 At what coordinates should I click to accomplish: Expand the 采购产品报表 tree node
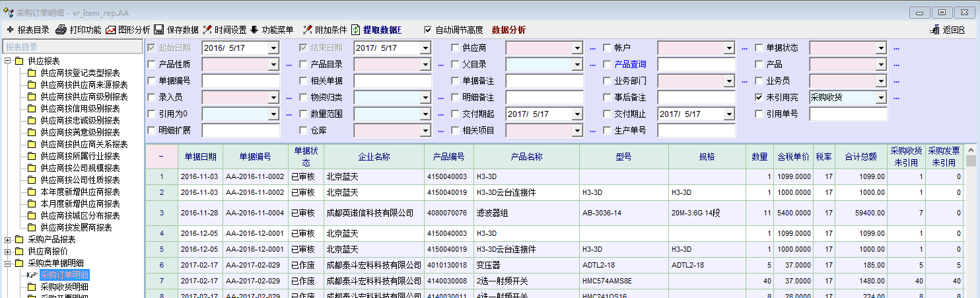pyautogui.click(x=8, y=239)
